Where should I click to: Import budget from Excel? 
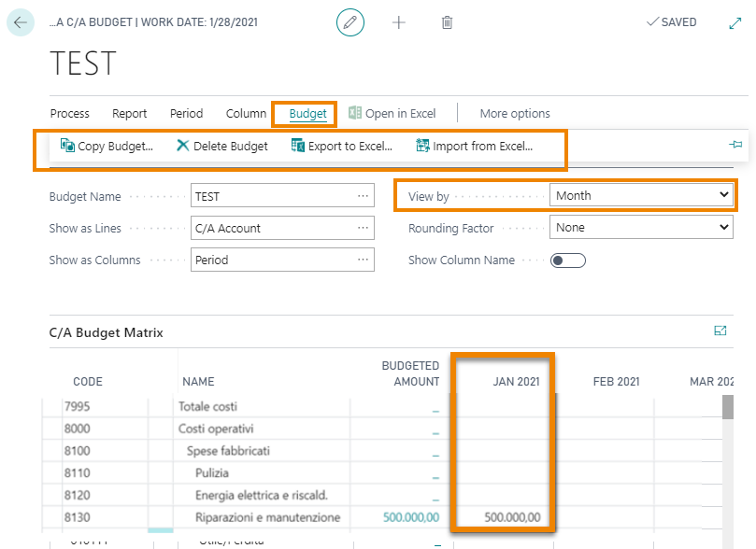(474, 146)
